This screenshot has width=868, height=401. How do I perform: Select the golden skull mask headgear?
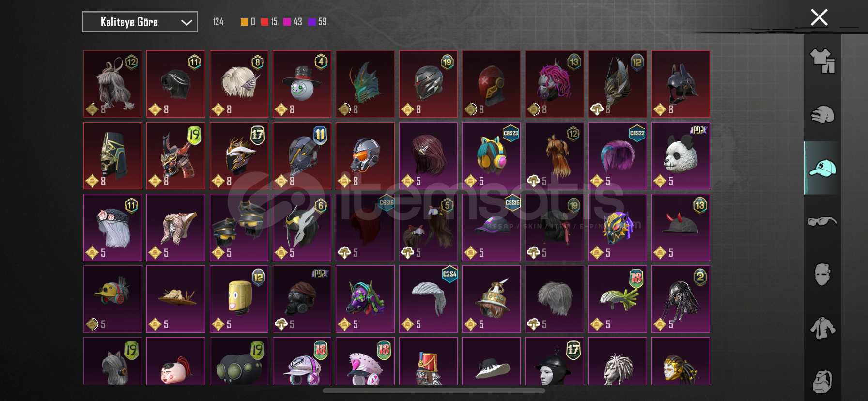click(x=113, y=155)
